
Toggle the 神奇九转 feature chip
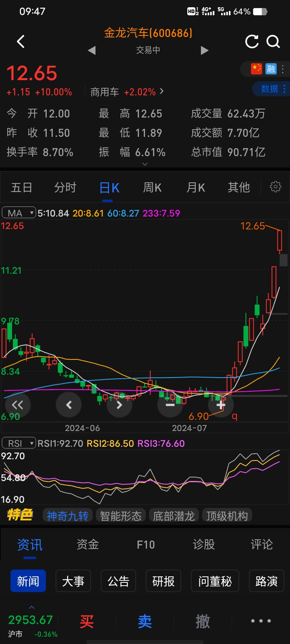click(68, 516)
